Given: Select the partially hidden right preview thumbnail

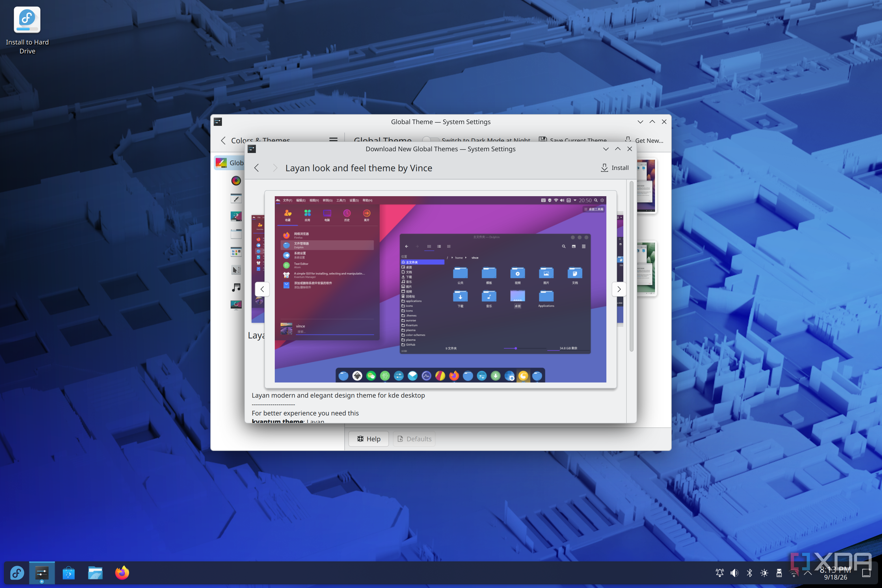Looking at the screenshot, I should pyautogui.click(x=620, y=269).
